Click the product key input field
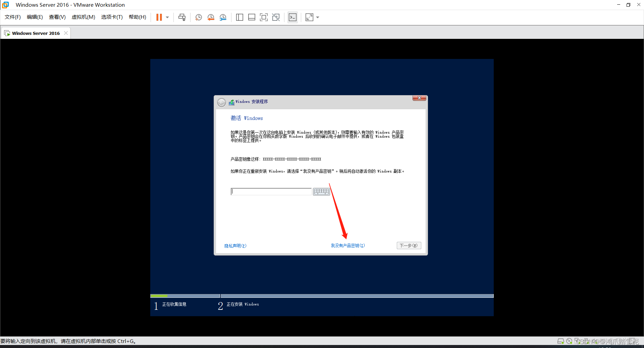Image resolution: width=644 pixels, height=348 pixels. pyautogui.click(x=271, y=192)
